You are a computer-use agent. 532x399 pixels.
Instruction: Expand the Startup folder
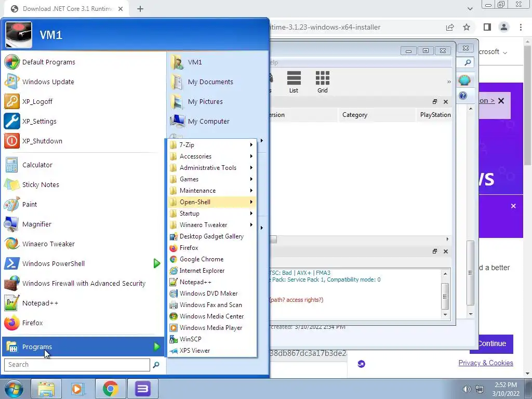(x=212, y=214)
